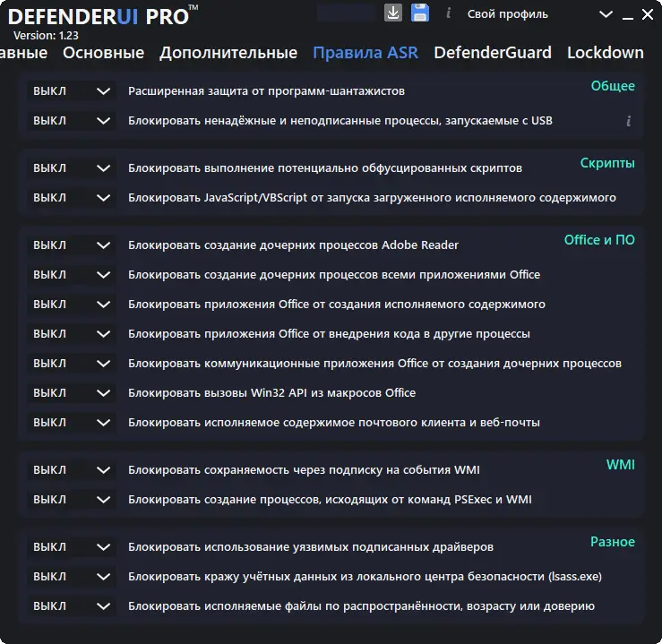Expand dropdown for обфусцированных скриптов rule

72,168
